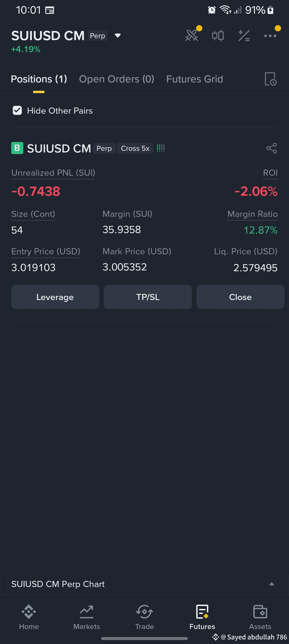The image size is (289, 644).
Task: Open the three-dots more menu
Action: pos(270,36)
